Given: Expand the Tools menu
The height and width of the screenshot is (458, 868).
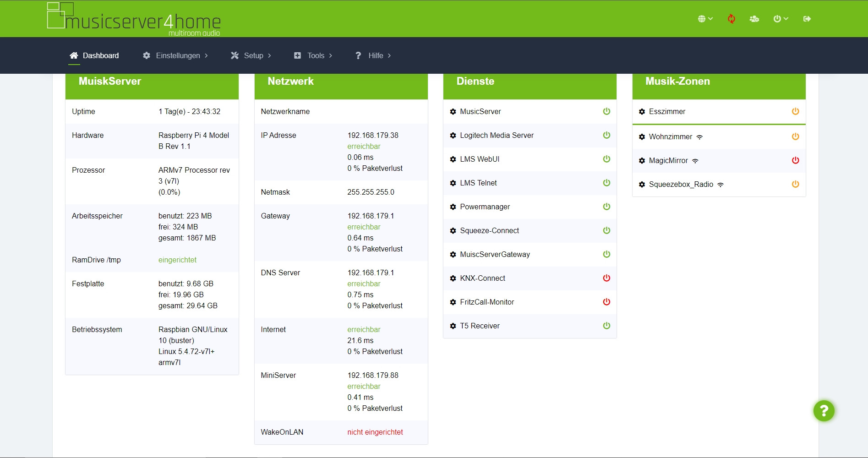Looking at the screenshot, I should click(313, 55).
